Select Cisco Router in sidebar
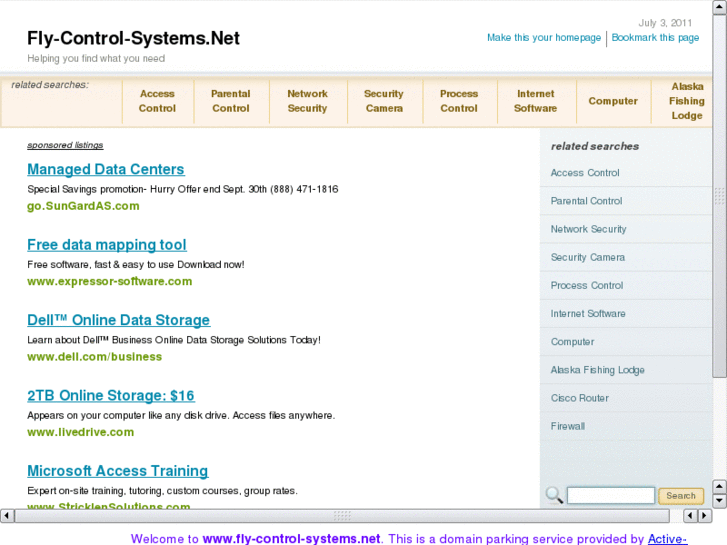Screen dimensions: 727x545 pyautogui.click(x=580, y=398)
